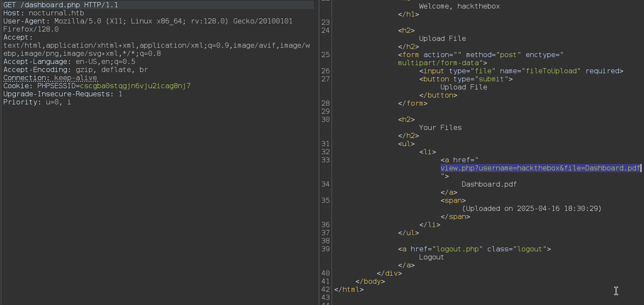The width and height of the screenshot is (644, 305).
Task: Click the GET /dashboard.php request line
Action: (61, 5)
